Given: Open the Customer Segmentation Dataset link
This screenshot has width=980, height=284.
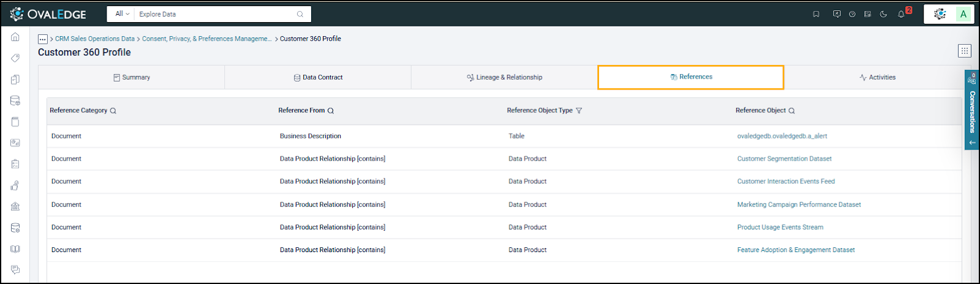Looking at the screenshot, I should pyautogui.click(x=784, y=159).
